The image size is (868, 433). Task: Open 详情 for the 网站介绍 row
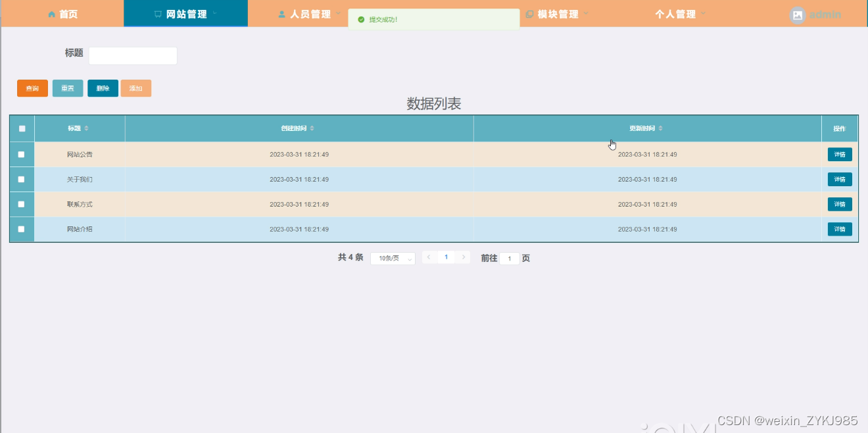pos(839,229)
